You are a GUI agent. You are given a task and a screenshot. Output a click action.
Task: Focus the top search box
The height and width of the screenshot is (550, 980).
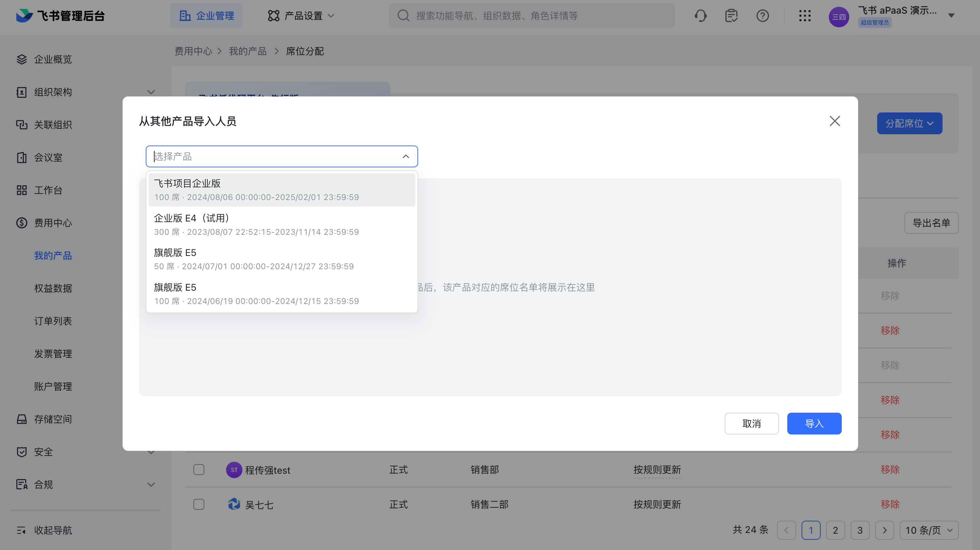click(532, 16)
